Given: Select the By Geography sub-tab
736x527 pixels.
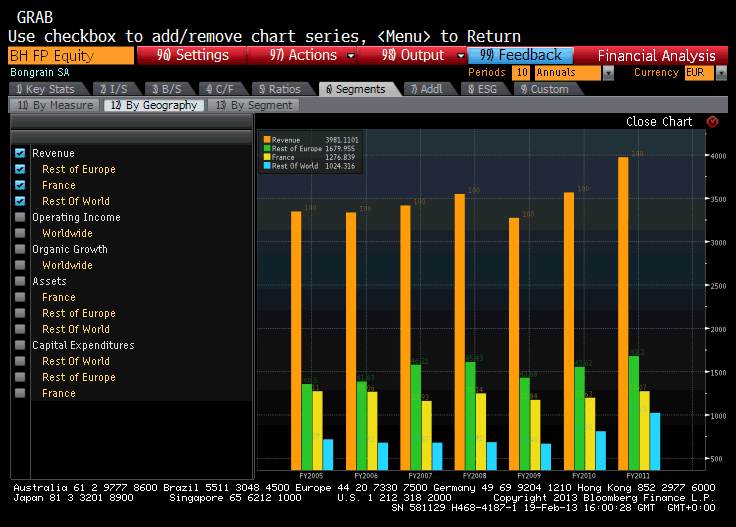Looking at the screenshot, I should 154,105.
